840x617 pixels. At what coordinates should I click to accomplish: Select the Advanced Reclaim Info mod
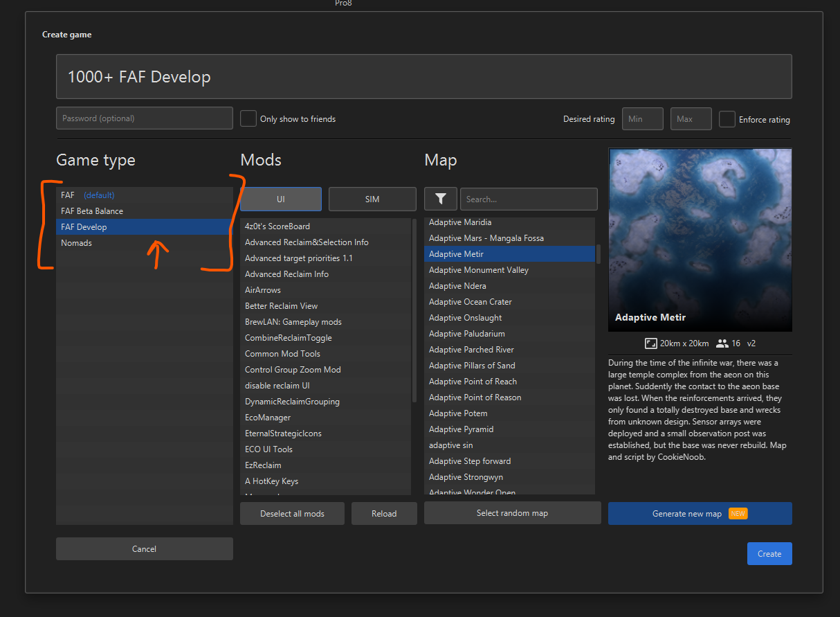(x=325, y=274)
